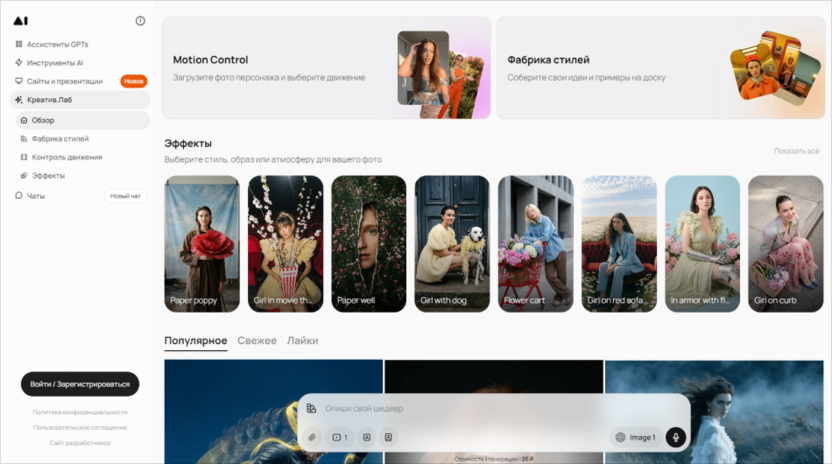Switch to the Популярное tab
Viewport: 832px width, 464px height.
(196, 341)
